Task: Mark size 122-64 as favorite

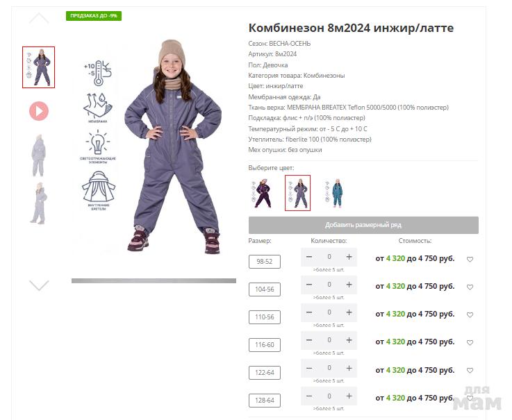Action: (470, 371)
